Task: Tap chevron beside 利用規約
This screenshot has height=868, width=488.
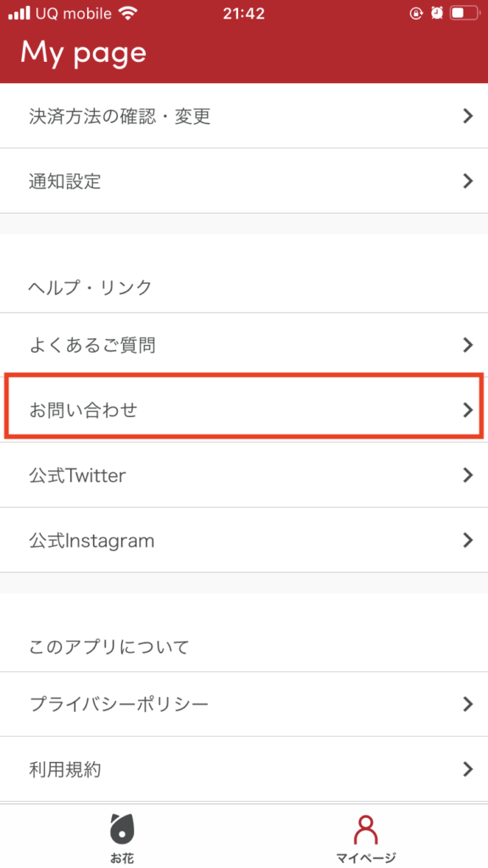Action: (468, 769)
